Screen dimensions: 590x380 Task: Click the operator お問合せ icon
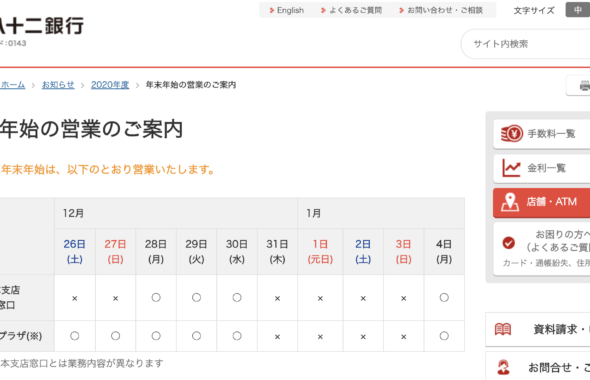503,367
